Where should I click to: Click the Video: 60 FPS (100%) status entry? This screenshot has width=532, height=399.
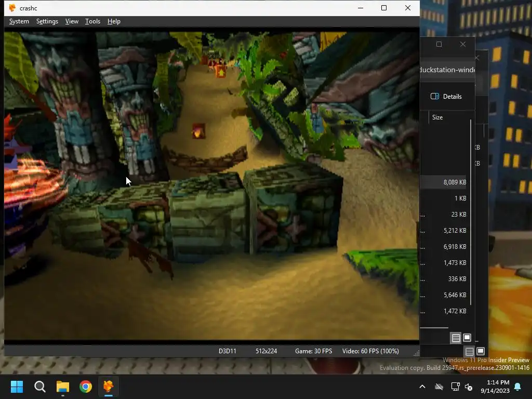(370, 351)
